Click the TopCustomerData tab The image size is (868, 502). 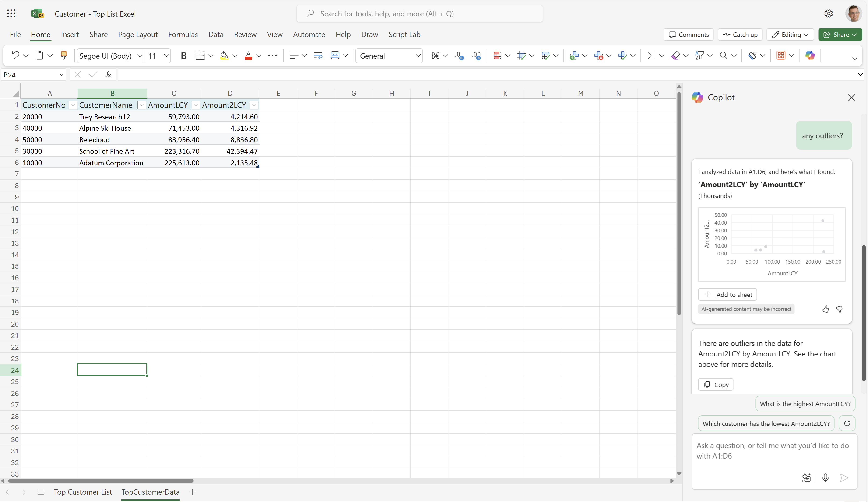coord(150,492)
